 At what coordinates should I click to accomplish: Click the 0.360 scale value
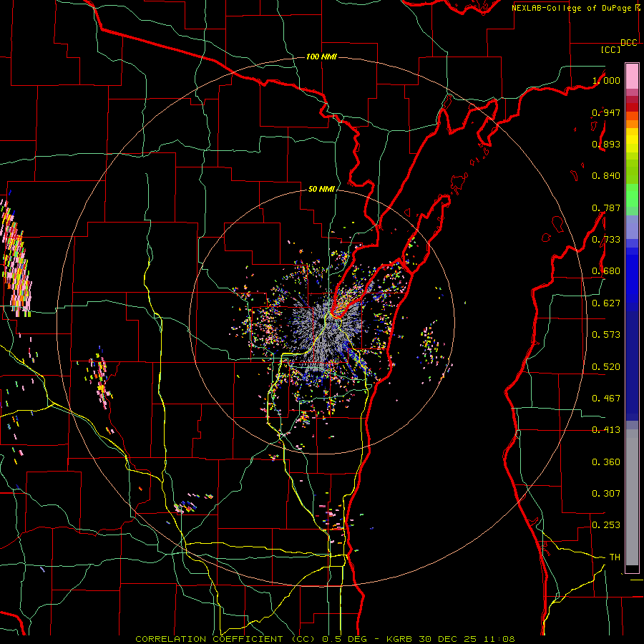pos(606,462)
